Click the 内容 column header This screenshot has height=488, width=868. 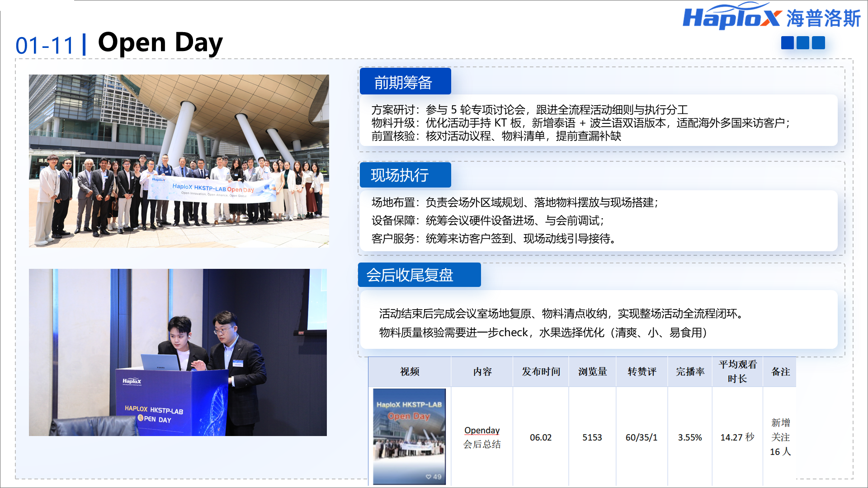click(x=482, y=371)
